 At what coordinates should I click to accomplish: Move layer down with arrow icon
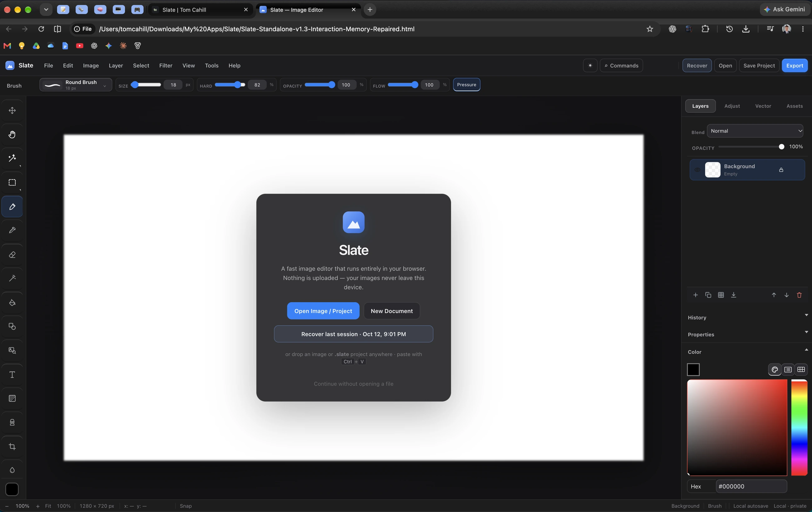(786, 295)
